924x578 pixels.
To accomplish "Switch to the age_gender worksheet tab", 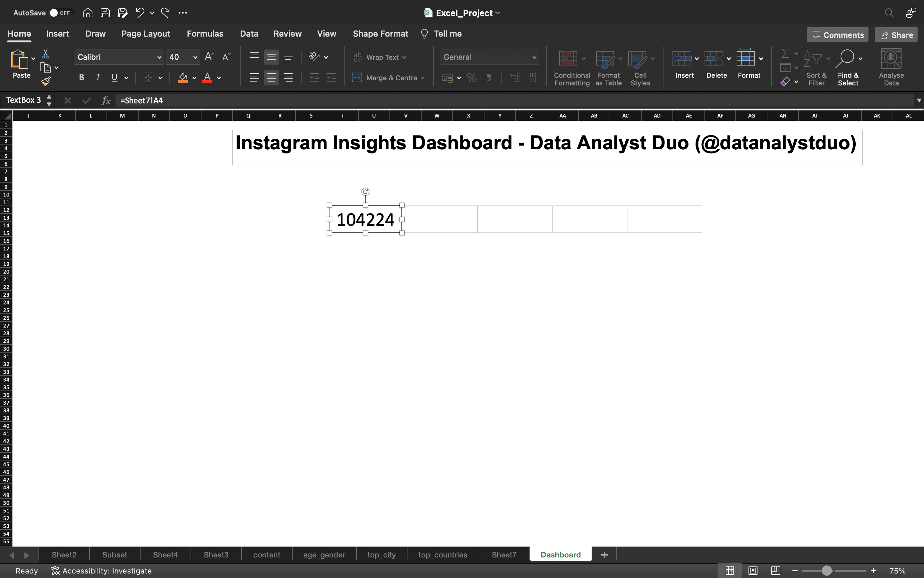I will (324, 554).
